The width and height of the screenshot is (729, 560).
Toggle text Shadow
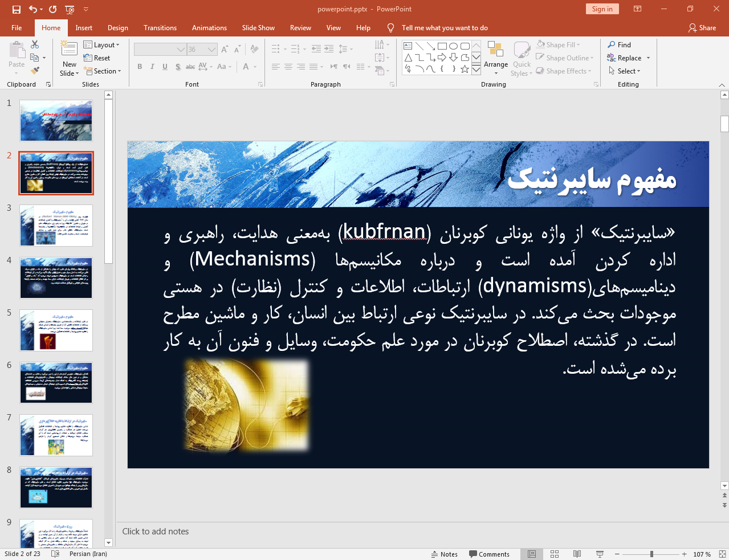(178, 67)
